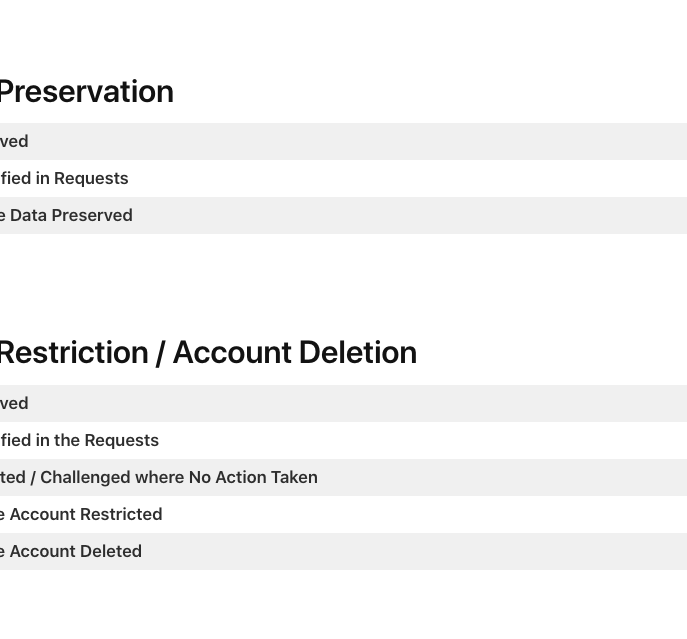Select the Account Deleted row

coord(71,552)
